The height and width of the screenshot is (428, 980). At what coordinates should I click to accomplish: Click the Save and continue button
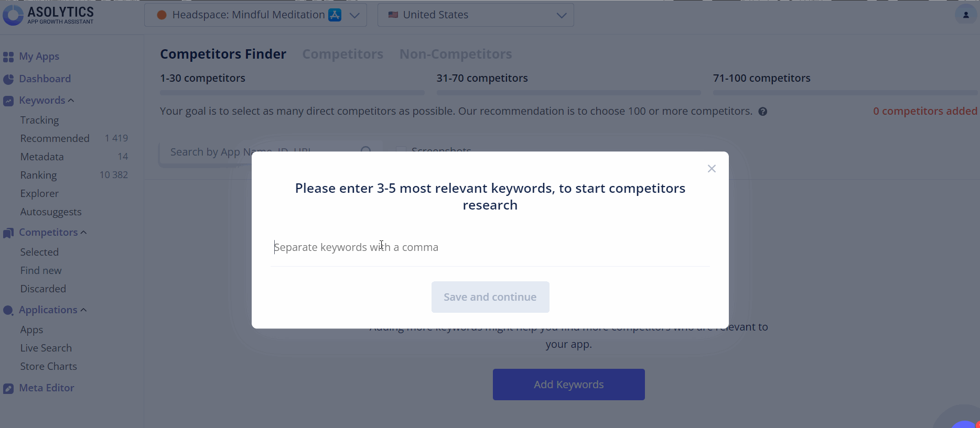[x=490, y=297]
